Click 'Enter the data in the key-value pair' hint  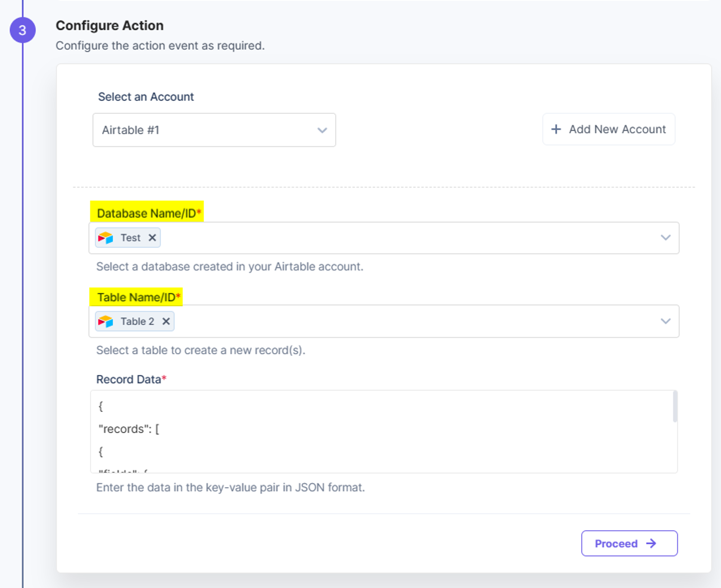pos(231,487)
